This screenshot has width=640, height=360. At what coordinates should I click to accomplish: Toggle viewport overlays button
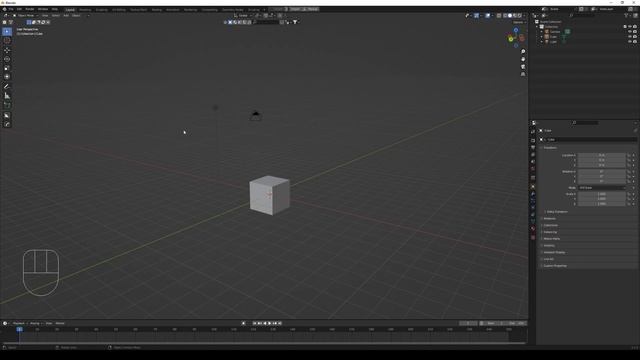488,16
